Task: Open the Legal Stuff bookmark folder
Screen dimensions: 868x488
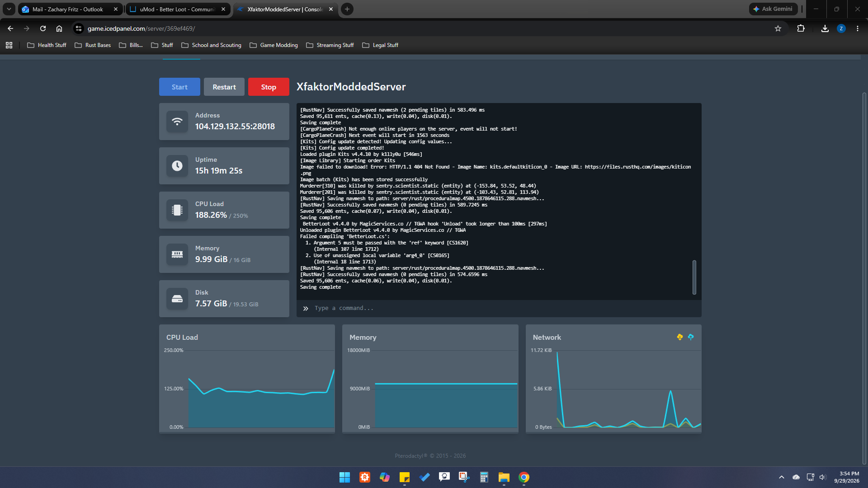Action: coord(380,45)
